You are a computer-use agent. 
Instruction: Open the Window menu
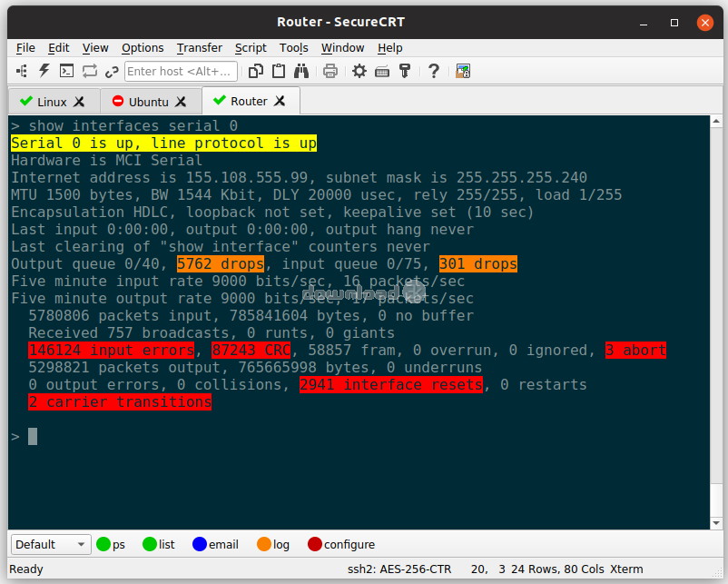(342, 48)
